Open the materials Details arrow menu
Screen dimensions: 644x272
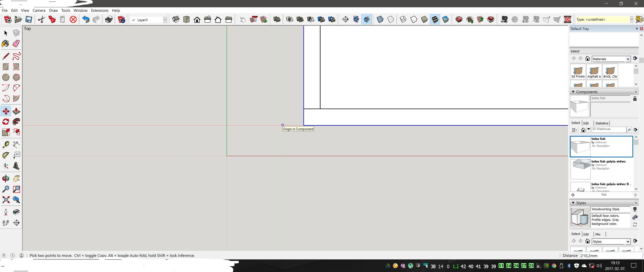click(x=635, y=58)
